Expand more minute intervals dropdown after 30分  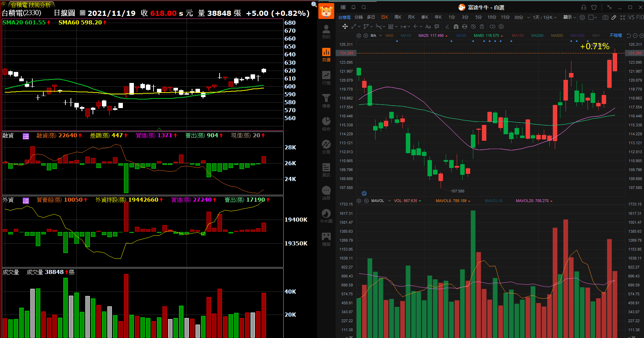528,17
